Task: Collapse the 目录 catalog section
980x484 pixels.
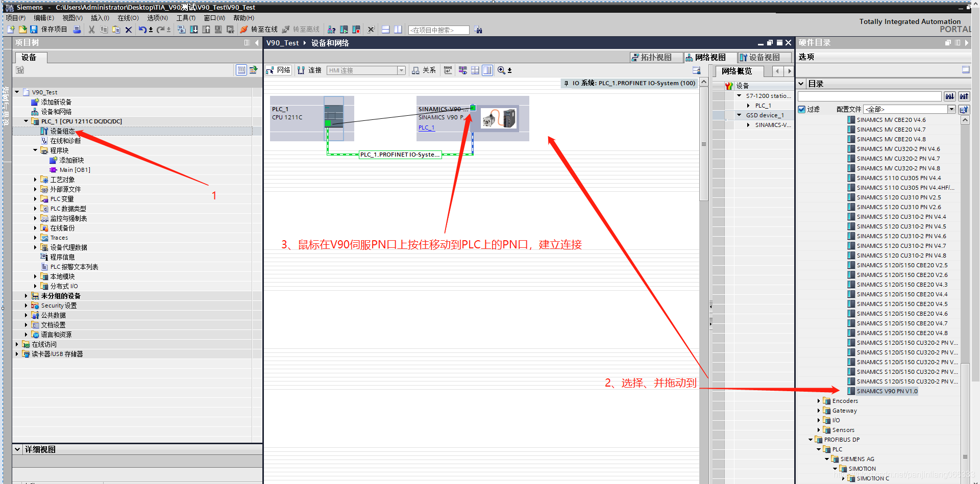Action: click(801, 84)
